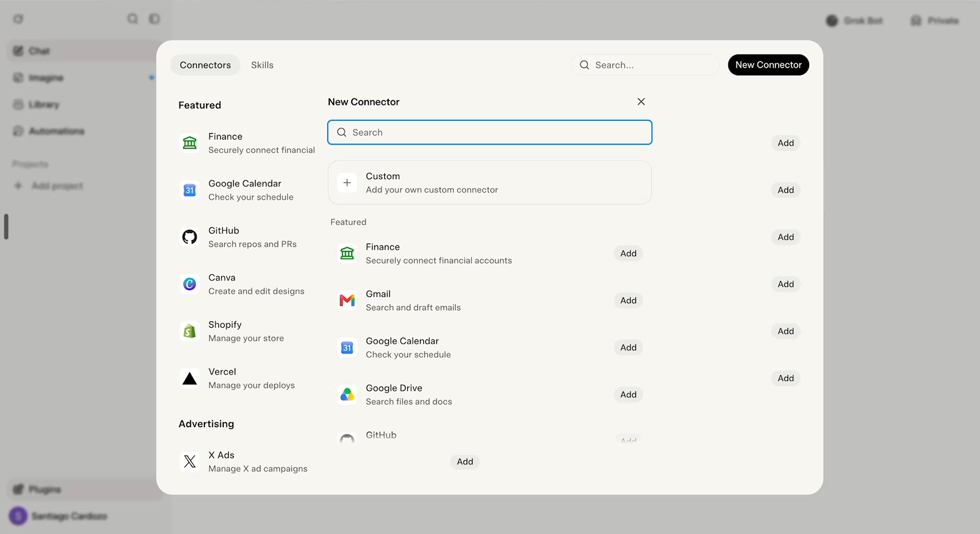Add the X Ads connector

tap(465, 461)
